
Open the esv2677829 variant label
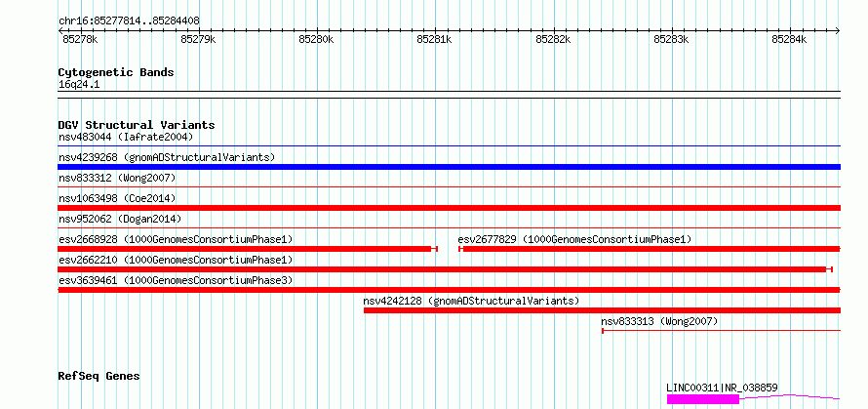[x=574, y=239]
